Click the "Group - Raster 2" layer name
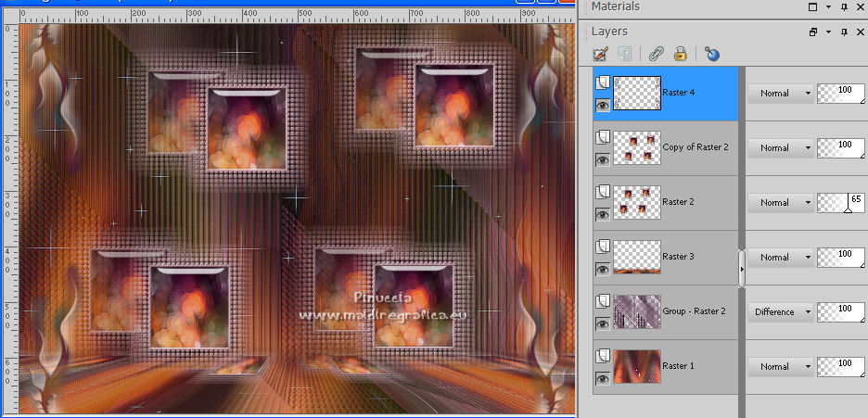This screenshot has height=418, width=868. 695,311
